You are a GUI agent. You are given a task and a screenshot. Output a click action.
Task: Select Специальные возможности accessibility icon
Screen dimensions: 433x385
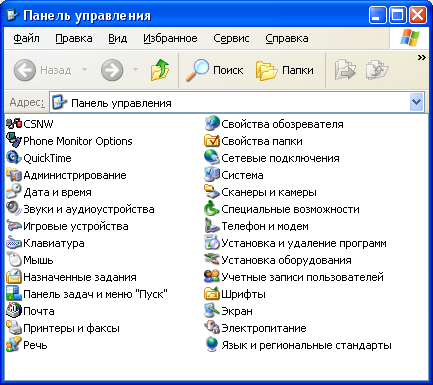point(212,209)
